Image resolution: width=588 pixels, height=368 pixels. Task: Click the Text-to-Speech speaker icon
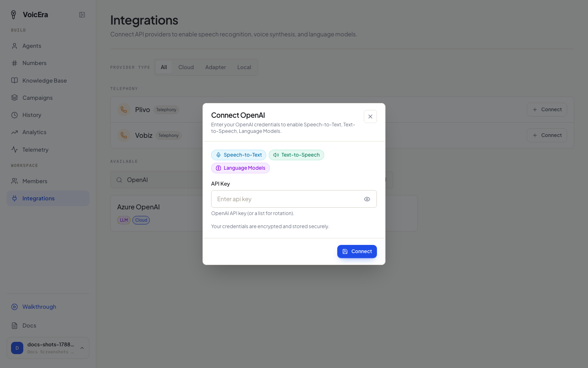(x=276, y=155)
